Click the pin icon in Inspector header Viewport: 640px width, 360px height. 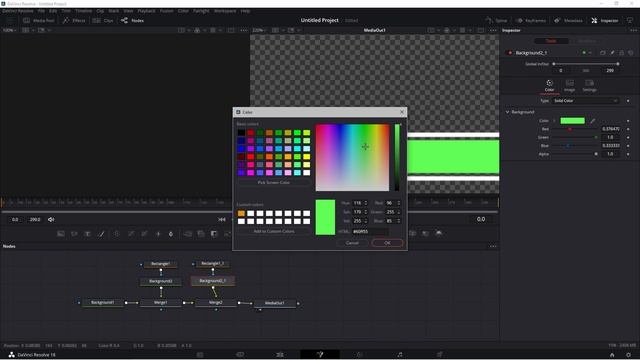point(612,53)
